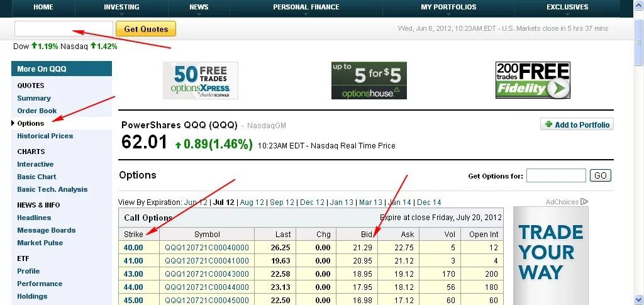View Jan 13 expiration options
This screenshot has height=305, width=644.
(x=341, y=202)
